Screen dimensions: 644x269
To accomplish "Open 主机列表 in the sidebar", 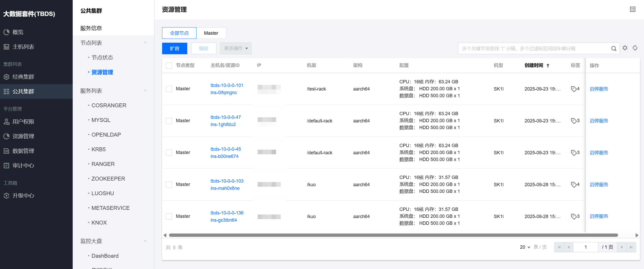I will coord(23,47).
